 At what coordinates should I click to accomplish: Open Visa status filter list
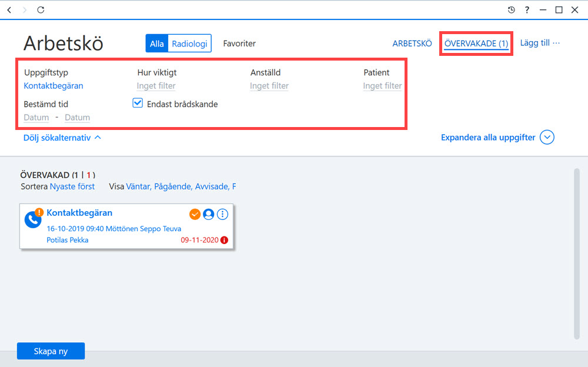click(x=181, y=186)
